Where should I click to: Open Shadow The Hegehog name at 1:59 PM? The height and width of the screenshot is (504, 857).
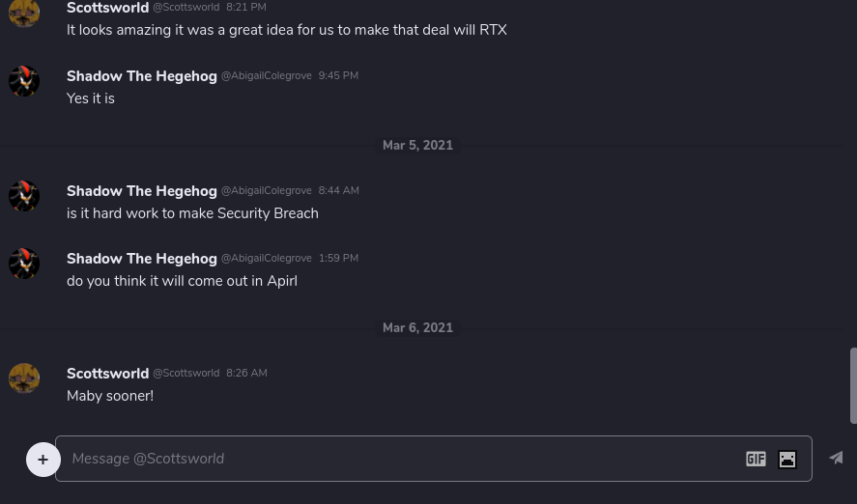click(x=141, y=259)
